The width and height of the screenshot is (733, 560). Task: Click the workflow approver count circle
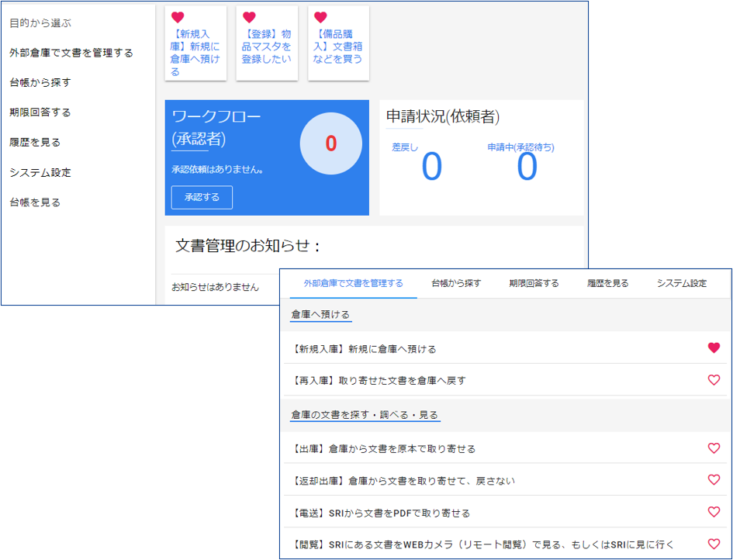click(330, 143)
